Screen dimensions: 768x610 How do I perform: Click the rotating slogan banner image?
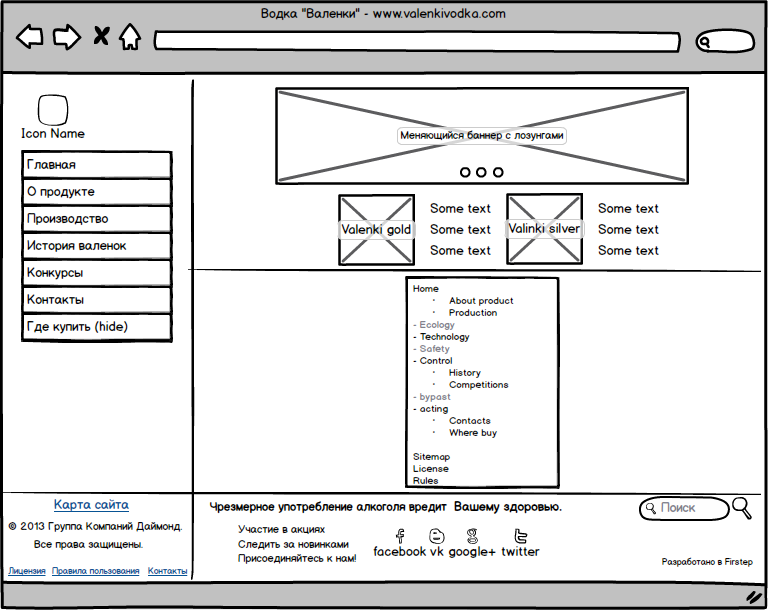coord(482,136)
